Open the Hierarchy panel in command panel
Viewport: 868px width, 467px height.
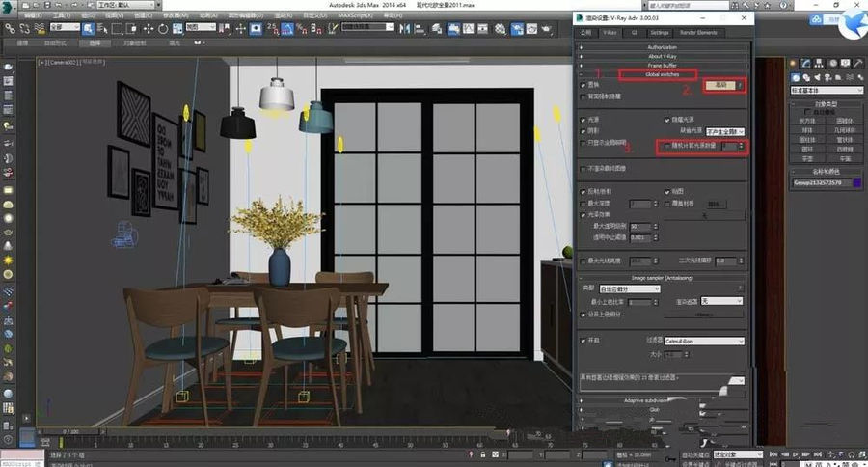(819, 63)
